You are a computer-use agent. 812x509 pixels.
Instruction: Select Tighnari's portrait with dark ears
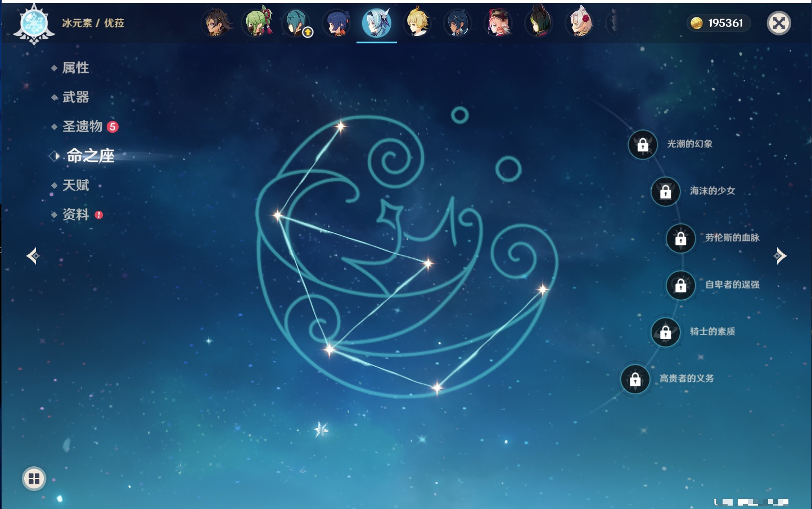click(539, 23)
